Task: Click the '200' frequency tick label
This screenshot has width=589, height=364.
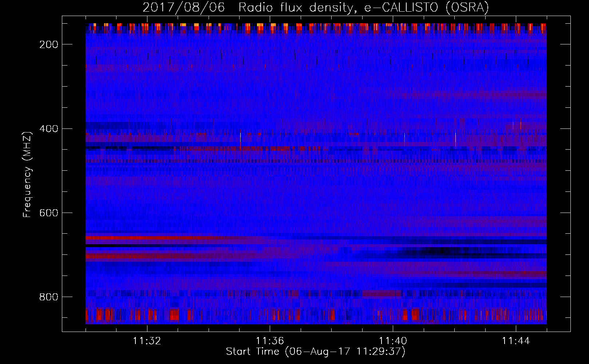Action: pos(49,44)
